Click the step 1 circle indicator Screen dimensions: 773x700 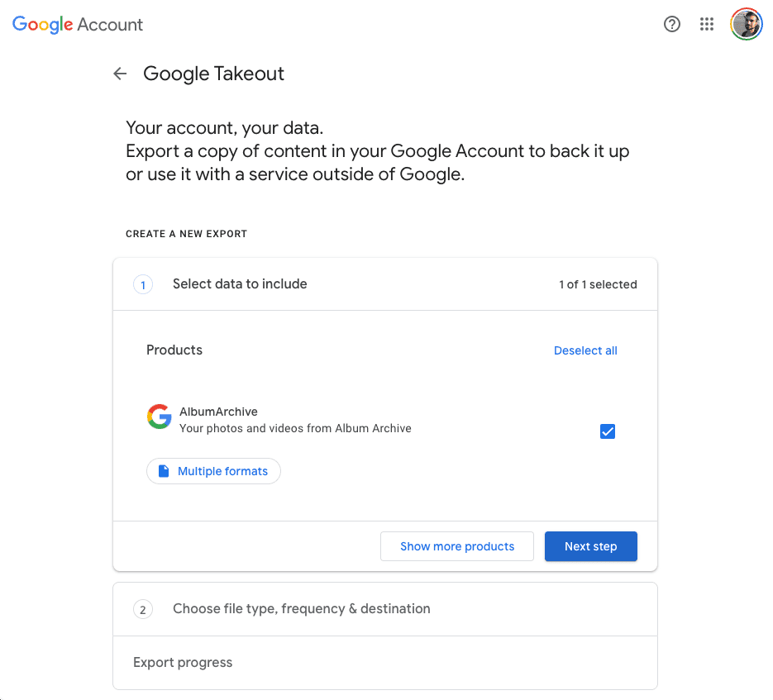coord(143,284)
